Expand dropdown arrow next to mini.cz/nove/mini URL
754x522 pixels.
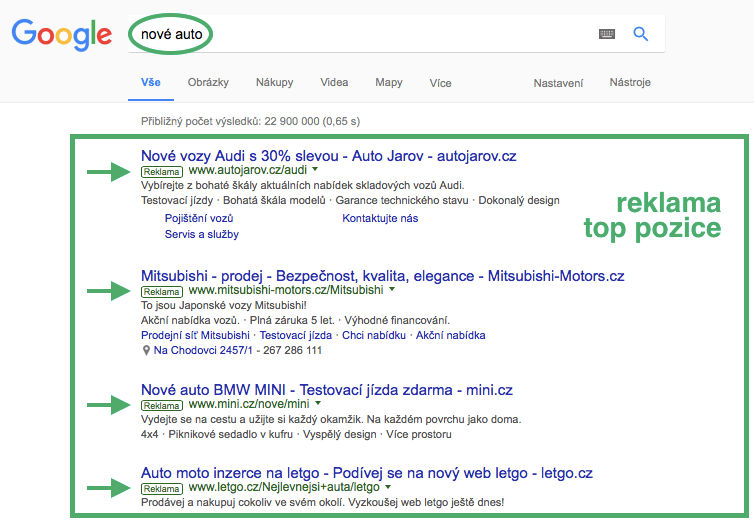pyautogui.click(x=319, y=404)
